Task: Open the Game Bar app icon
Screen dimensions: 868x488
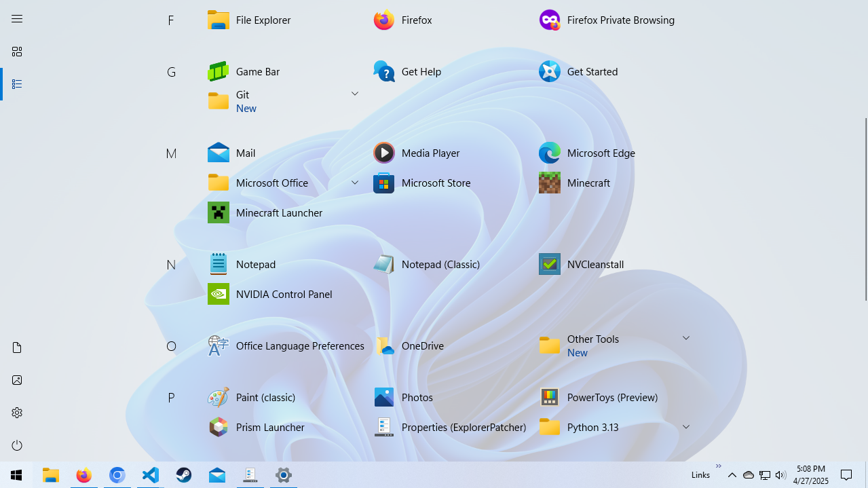Action: coord(219,71)
